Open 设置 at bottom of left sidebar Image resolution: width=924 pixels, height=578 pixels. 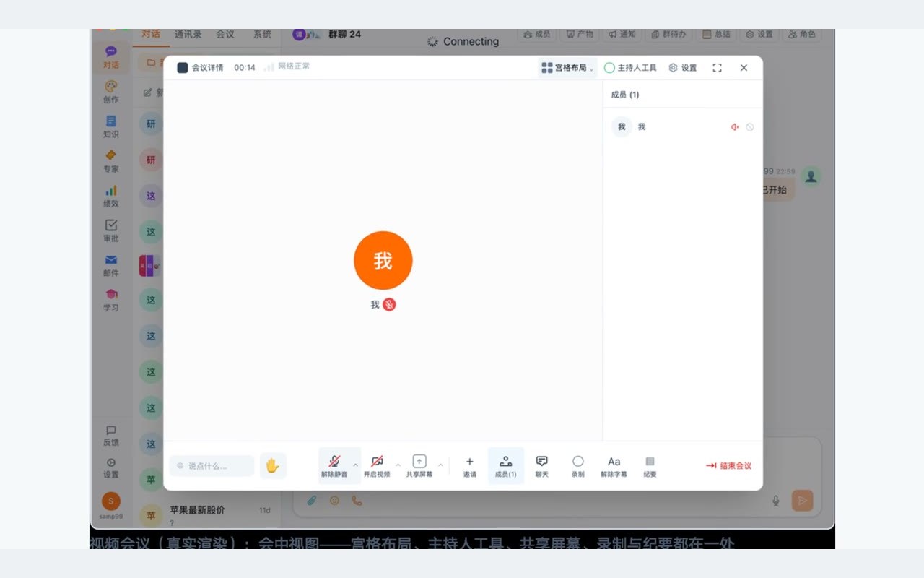coord(111,468)
